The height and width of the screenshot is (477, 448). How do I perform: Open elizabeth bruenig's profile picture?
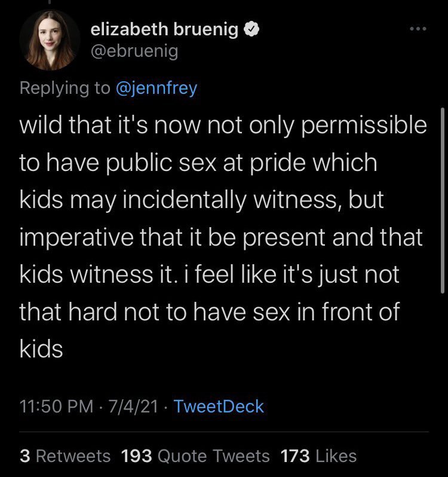pyautogui.click(x=50, y=40)
